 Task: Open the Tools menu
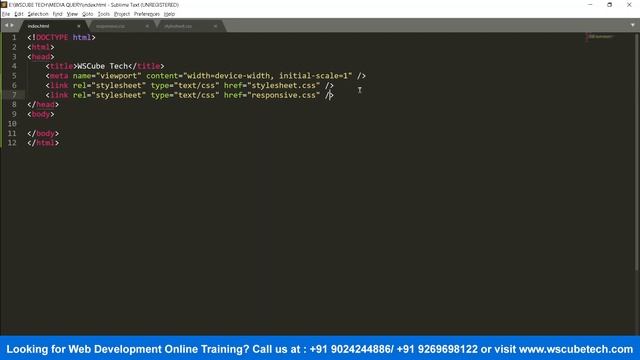[x=104, y=14]
